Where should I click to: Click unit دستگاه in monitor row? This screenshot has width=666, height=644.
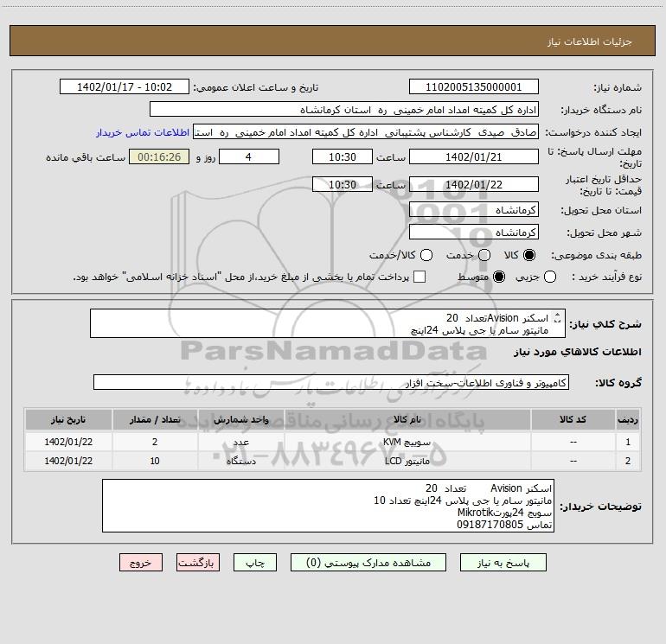[240, 461]
